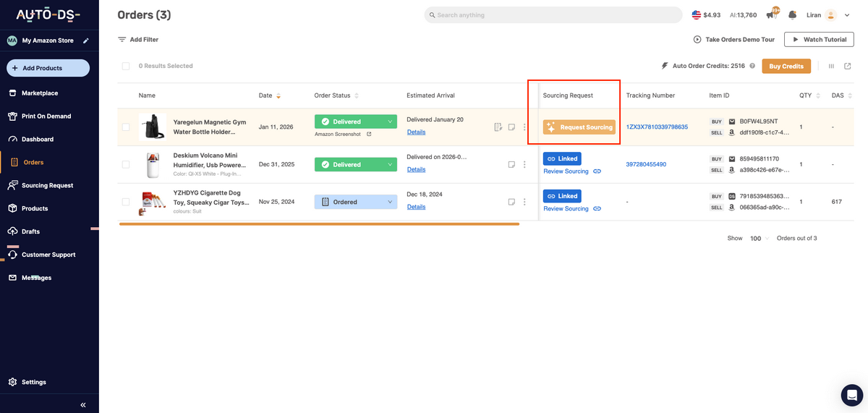Screen dimensions: 868x413
Task: Click the filter icon beside Add Filter
Action: coord(122,40)
